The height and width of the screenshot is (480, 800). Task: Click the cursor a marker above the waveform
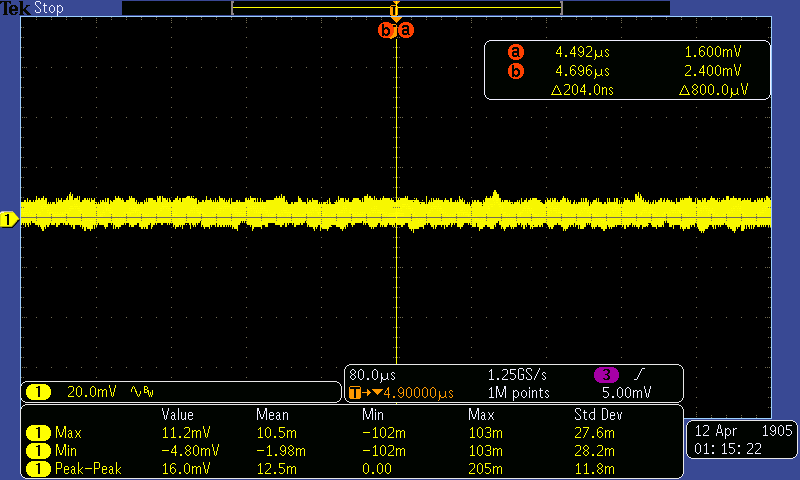(x=406, y=30)
